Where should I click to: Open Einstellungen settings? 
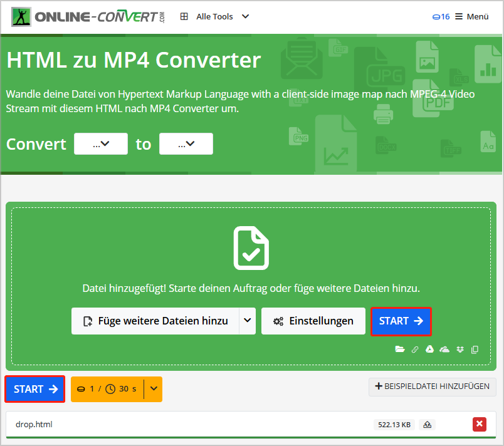[313, 321]
